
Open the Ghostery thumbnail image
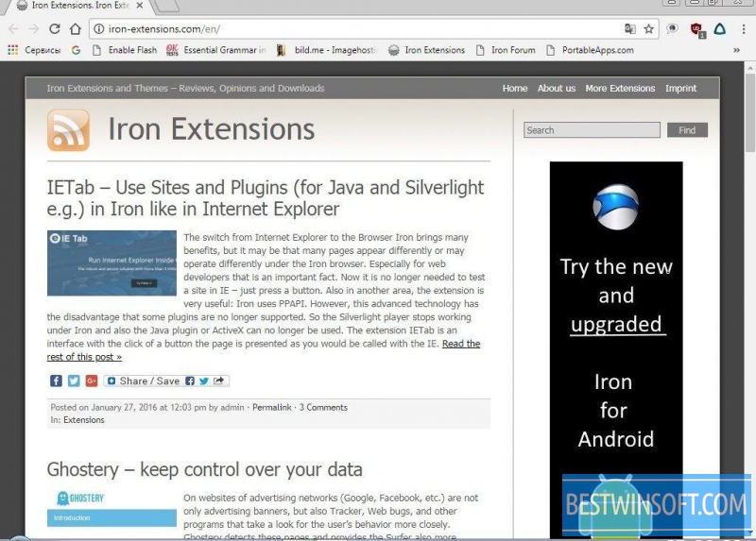[x=112, y=508]
